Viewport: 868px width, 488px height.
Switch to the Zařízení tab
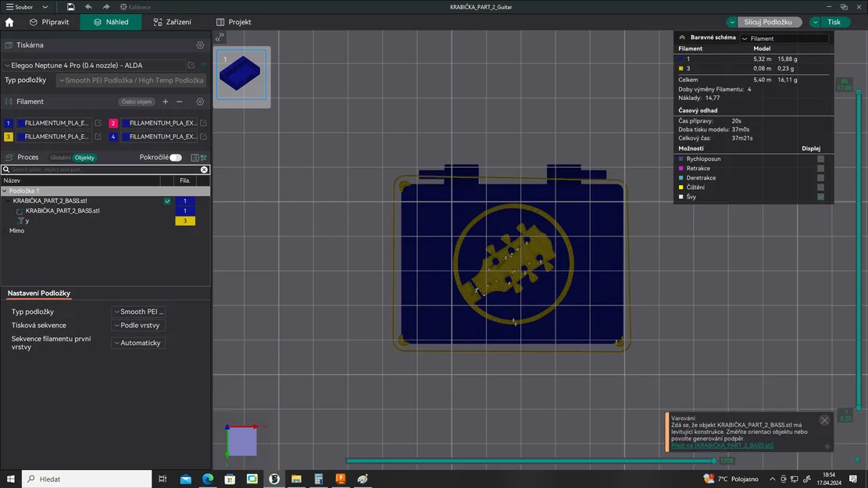point(172,22)
